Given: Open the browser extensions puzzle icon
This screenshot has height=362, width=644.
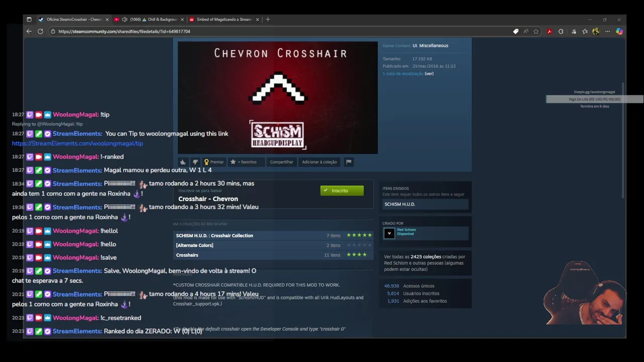Looking at the screenshot, I should pos(561,31).
